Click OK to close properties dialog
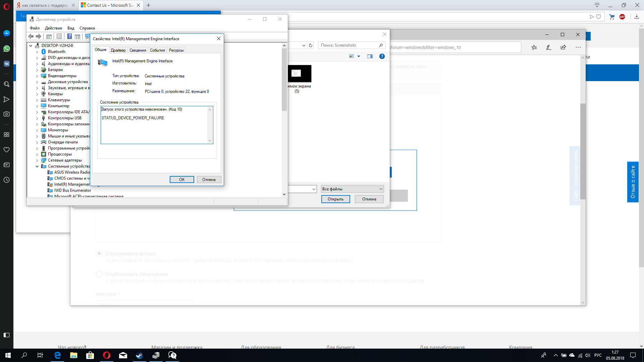644x362 pixels. pyautogui.click(x=181, y=179)
